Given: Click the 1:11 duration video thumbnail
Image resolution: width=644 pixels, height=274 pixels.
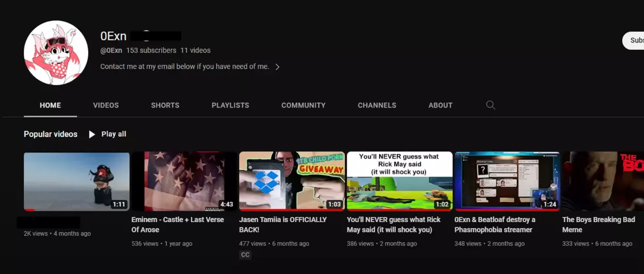Looking at the screenshot, I should pyautogui.click(x=77, y=181).
